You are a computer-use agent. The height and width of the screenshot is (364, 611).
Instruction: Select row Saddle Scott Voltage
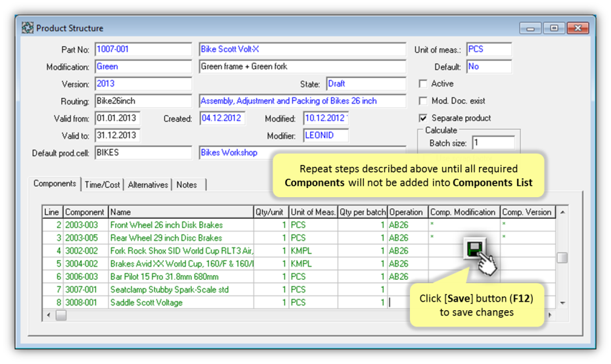point(299,302)
